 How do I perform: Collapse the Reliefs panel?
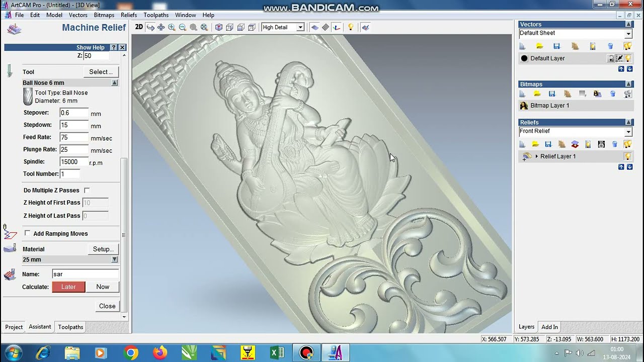(x=628, y=122)
